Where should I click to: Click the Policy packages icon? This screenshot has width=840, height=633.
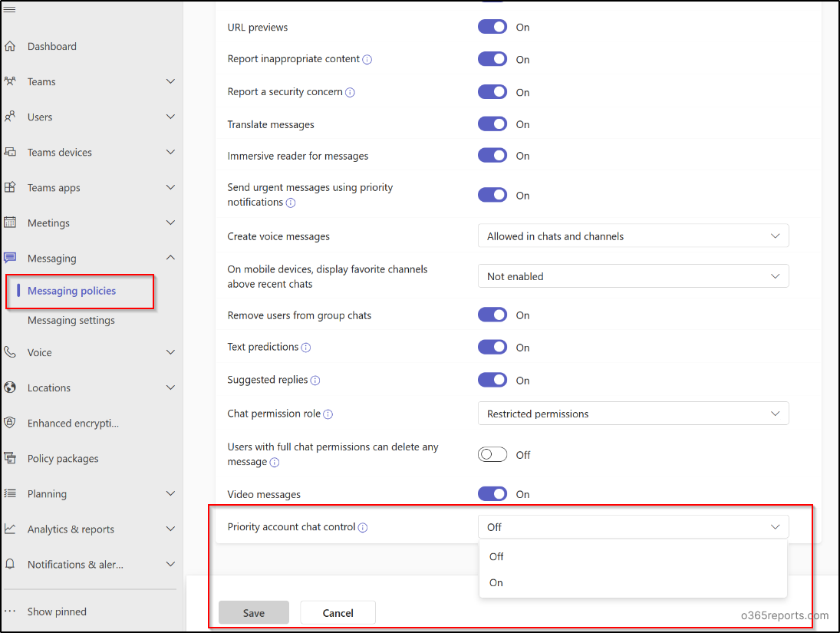click(10, 458)
